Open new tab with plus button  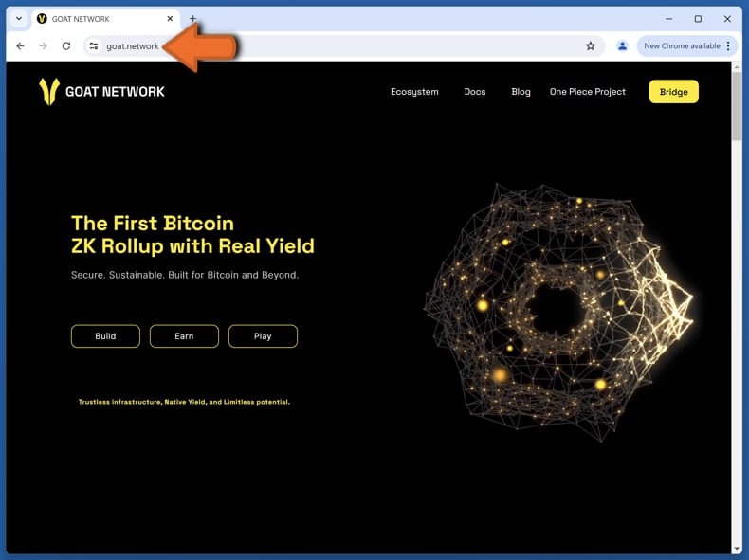coord(192,19)
